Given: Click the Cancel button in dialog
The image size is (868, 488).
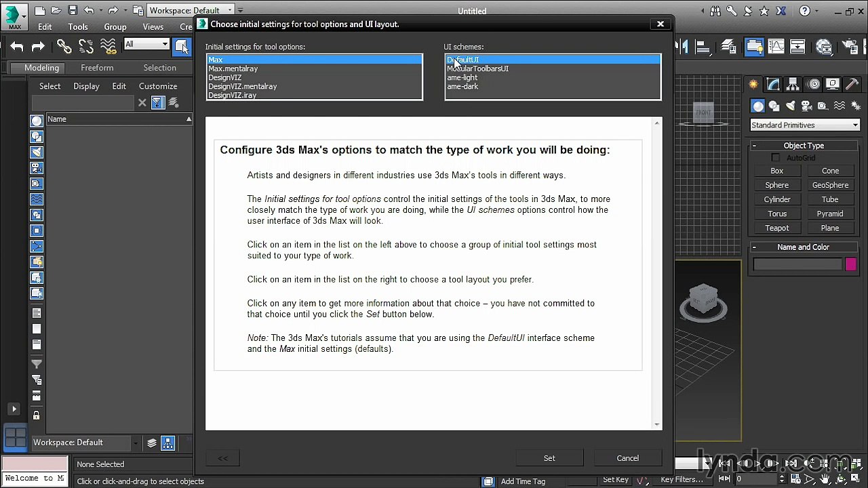Looking at the screenshot, I should click(x=628, y=458).
